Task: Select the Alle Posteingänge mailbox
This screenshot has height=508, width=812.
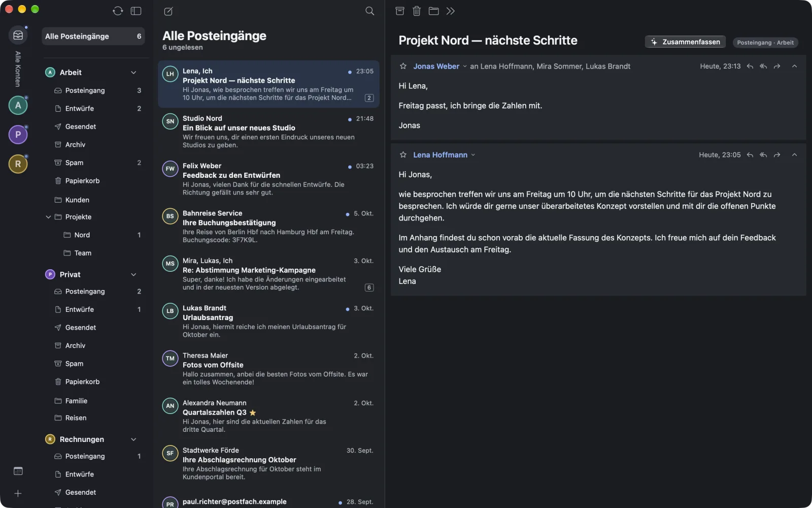Action: (93, 37)
